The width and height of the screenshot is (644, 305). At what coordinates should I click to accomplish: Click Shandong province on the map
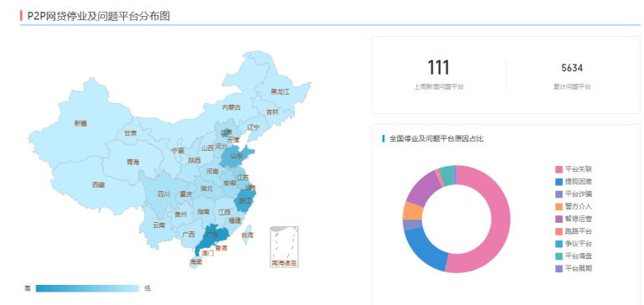[x=236, y=156]
